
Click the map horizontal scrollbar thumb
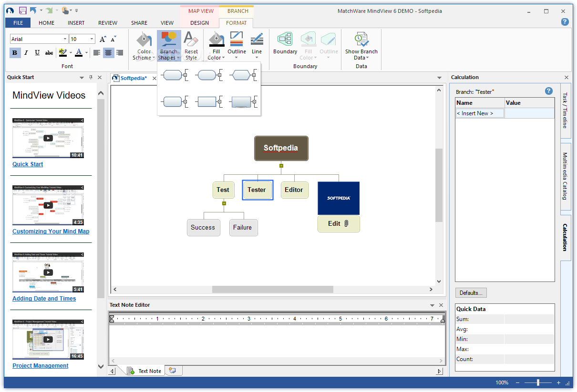[273, 289]
